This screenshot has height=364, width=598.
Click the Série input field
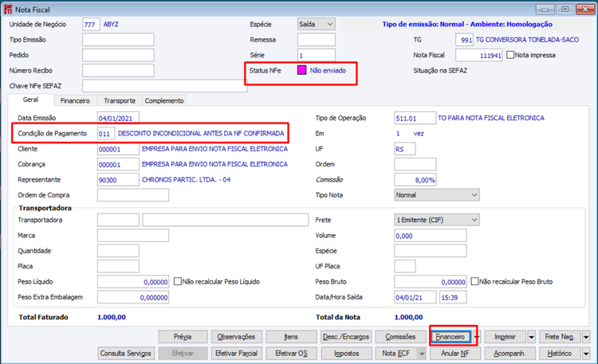tap(317, 55)
